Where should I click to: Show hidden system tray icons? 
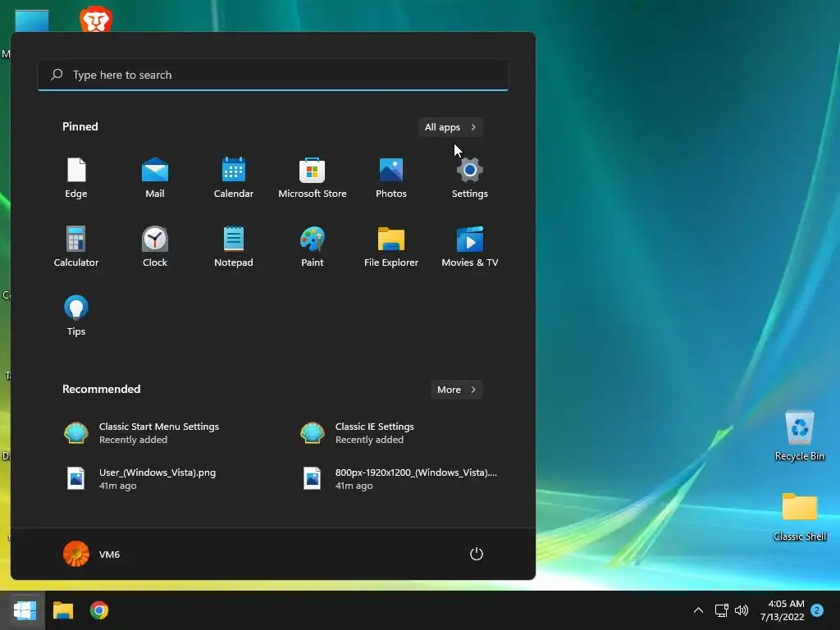pos(698,609)
